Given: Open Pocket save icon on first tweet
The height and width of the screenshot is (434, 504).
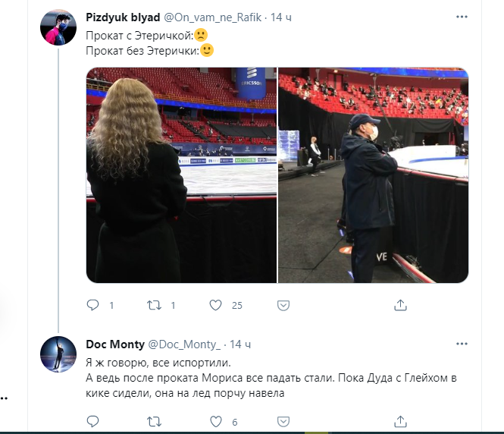Looking at the screenshot, I should click(283, 305).
